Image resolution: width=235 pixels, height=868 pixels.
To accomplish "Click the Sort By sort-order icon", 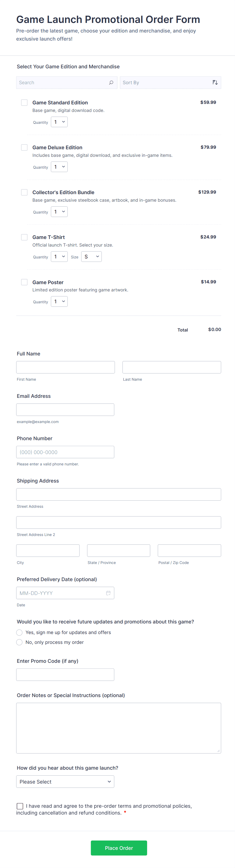I will 215,82.
